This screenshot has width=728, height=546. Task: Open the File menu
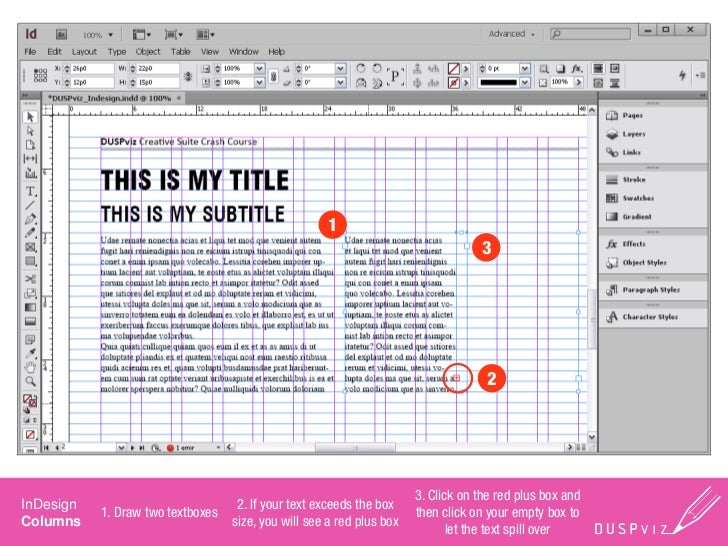pyautogui.click(x=30, y=52)
